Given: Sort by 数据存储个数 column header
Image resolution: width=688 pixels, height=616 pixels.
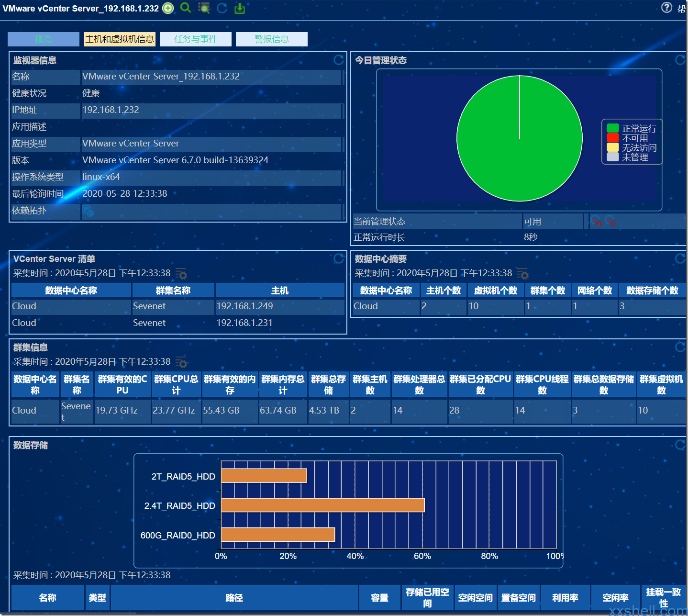Looking at the screenshot, I should (652, 291).
